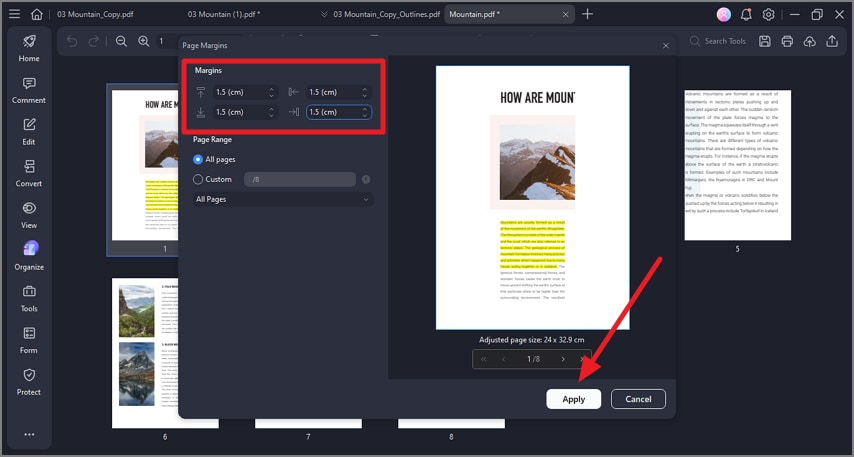Click the cloud upload icon
The image size is (854, 457).
[x=809, y=41]
